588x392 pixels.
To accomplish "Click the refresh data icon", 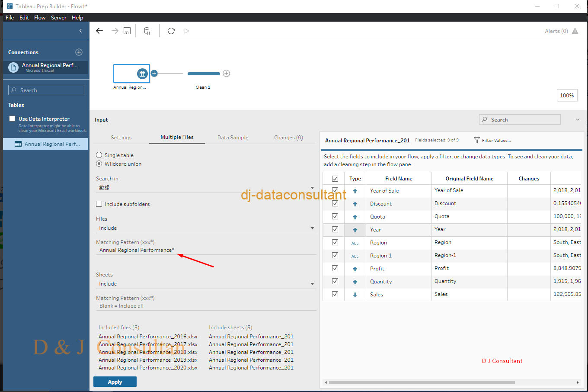I will (x=171, y=31).
